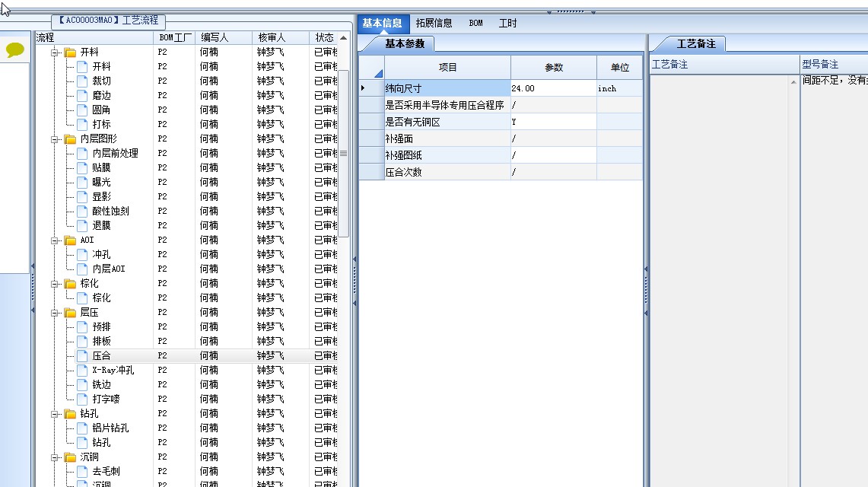Collapse the 层压 tree node
Screen dimensions: 868x487
pyautogui.click(x=55, y=314)
